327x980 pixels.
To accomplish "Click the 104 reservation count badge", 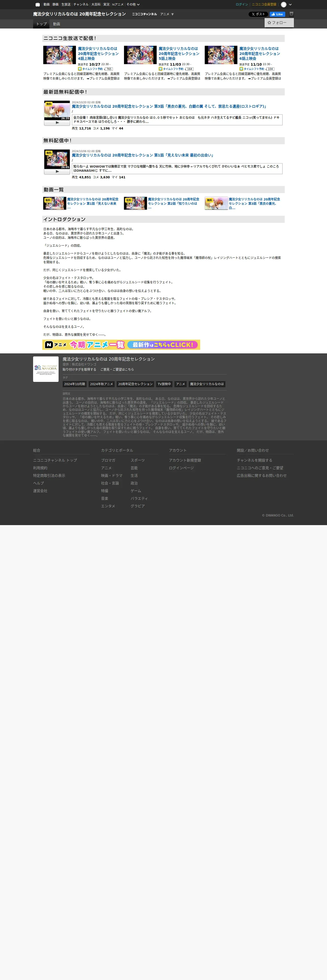I will (x=269, y=69).
